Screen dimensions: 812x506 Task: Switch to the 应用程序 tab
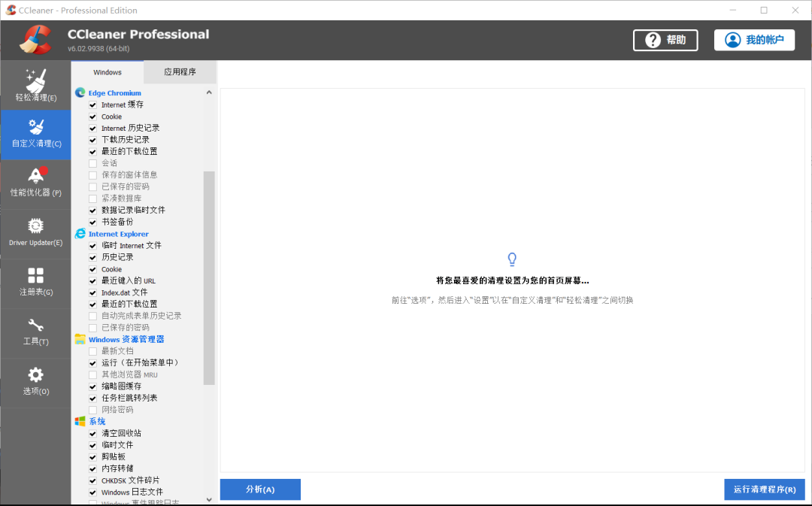pyautogui.click(x=180, y=72)
